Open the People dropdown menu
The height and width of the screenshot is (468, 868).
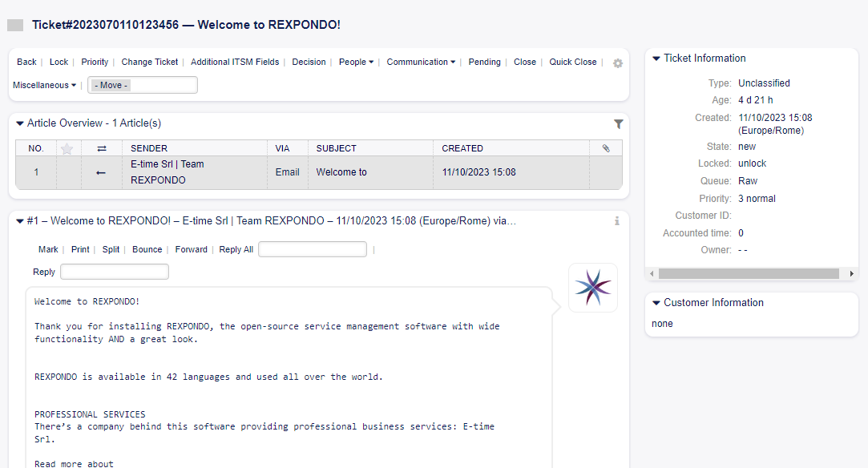(356, 62)
